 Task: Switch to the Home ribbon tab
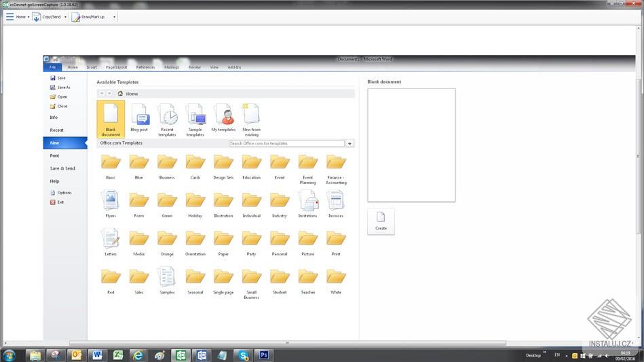[73, 67]
